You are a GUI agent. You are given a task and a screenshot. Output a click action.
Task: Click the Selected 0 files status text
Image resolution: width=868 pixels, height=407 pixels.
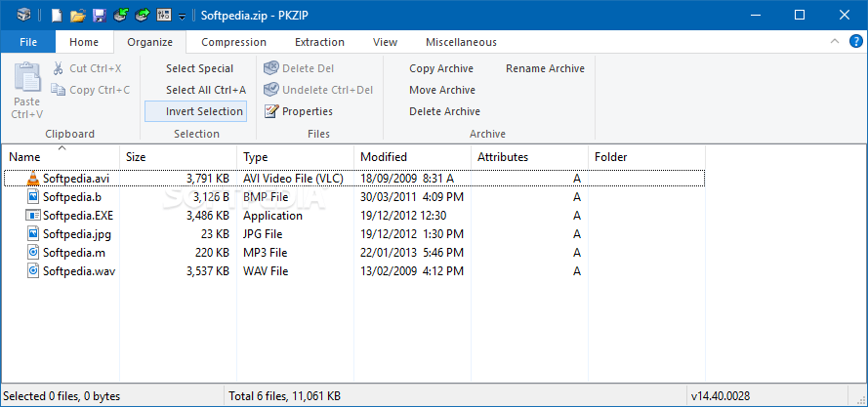point(62,396)
